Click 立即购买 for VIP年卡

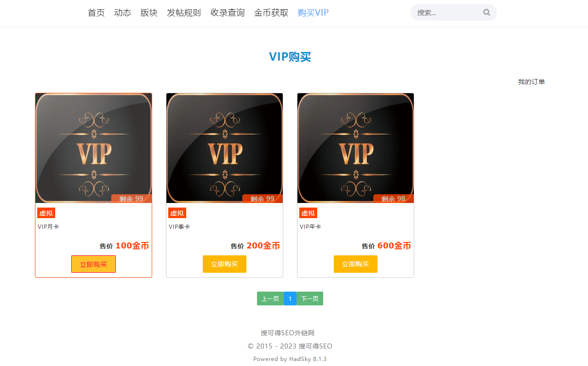(355, 264)
